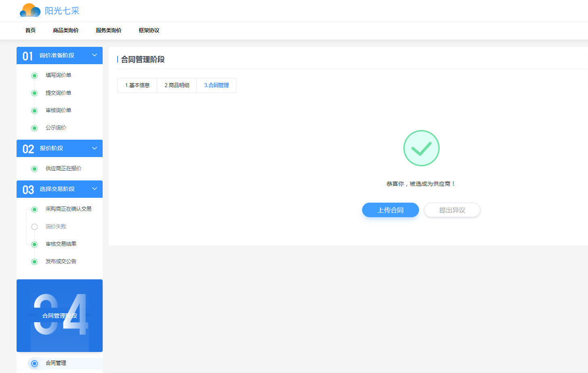
Task: Click the step icon beside 提交询价单
Action: pyautogui.click(x=34, y=93)
